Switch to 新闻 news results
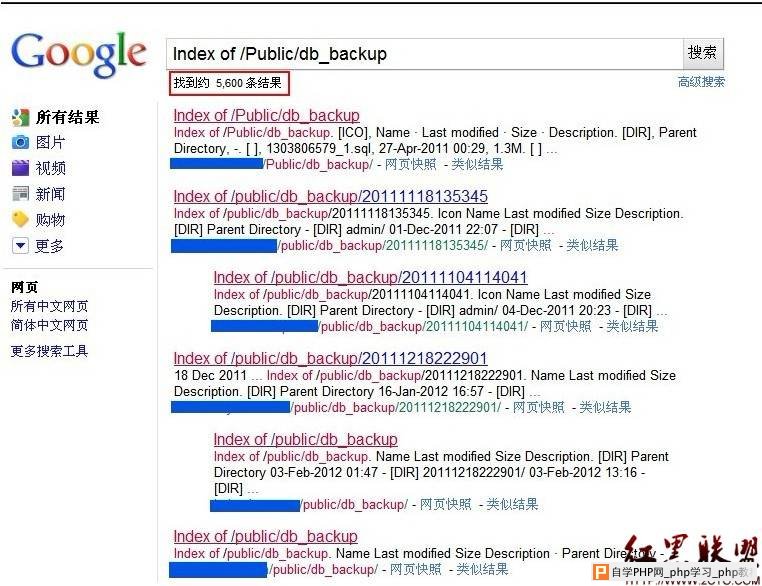Image resolution: width=762 pixels, height=586 pixels. [51, 194]
